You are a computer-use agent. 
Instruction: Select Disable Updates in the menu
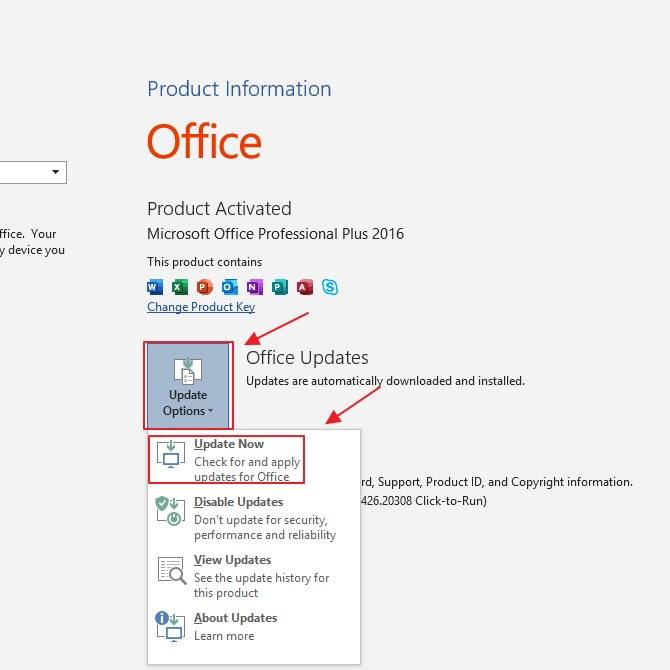(x=254, y=518)
